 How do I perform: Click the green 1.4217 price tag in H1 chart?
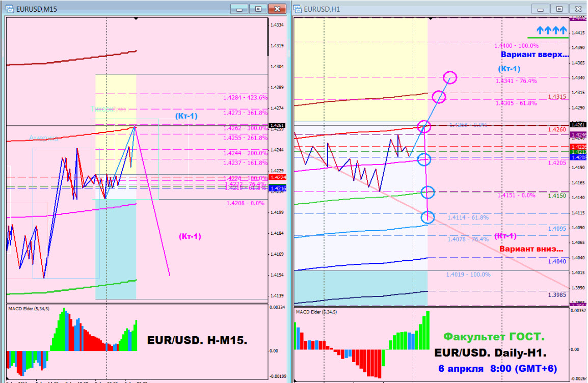tap(578, 152)
